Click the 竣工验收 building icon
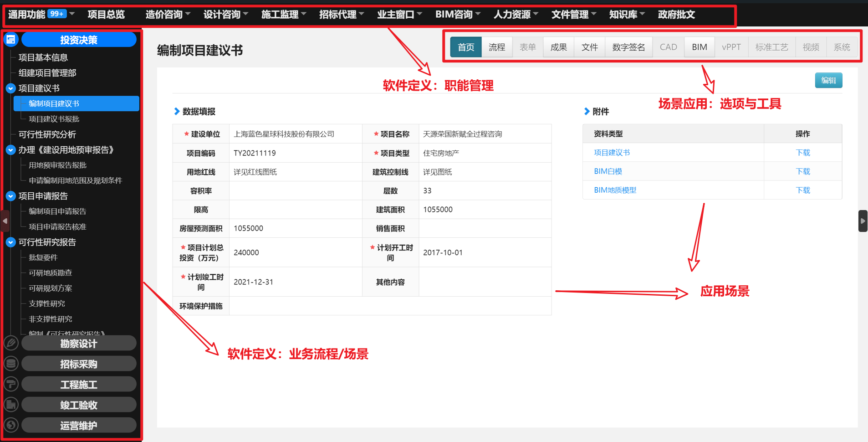Image resolution: width=868 pixels, height=442 pixels. point(11,405)
